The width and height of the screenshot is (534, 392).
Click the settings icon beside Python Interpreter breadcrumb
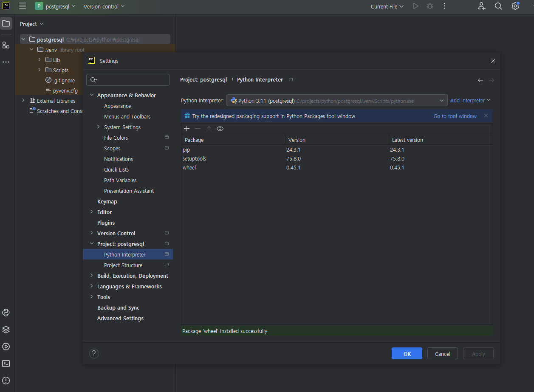point(291,79)
